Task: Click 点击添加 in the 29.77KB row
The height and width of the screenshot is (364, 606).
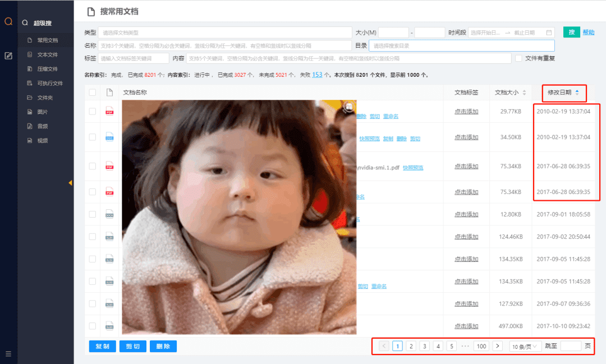Action: click(466, 111)
